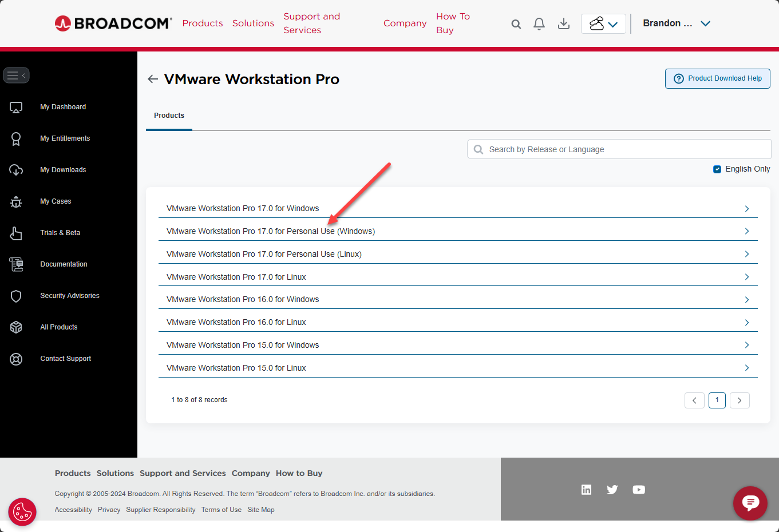
Task: Open the My Cases sidebar link
Action: pos(56,201)
